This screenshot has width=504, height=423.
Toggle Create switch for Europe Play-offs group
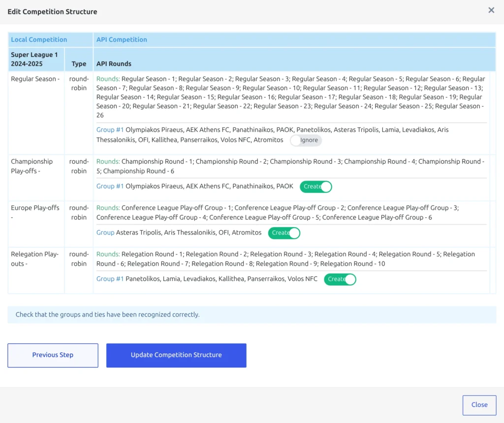point(284,233)
